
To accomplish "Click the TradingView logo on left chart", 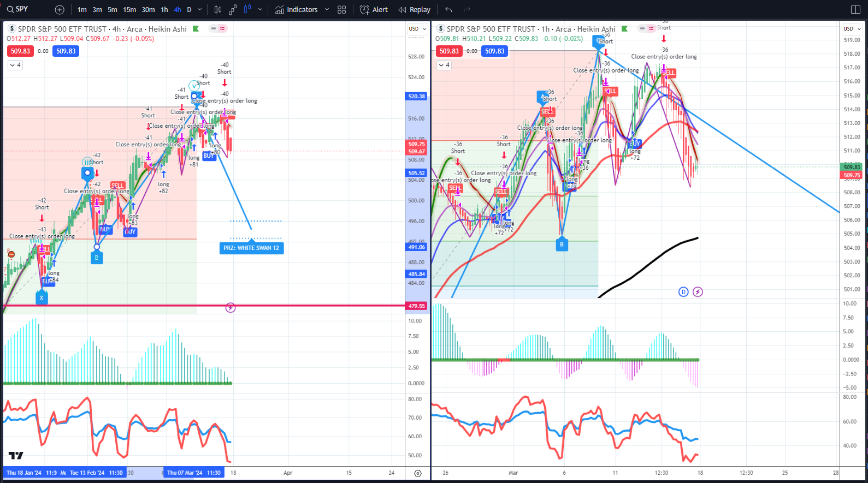I will point(16,456).
